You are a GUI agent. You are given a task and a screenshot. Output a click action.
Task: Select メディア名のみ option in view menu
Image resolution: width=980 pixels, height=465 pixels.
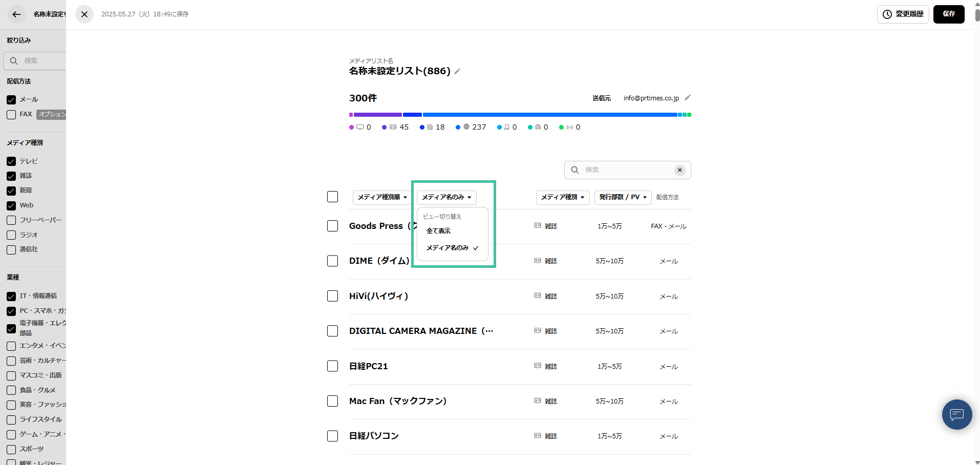pyautogui.click(x=448, y=248)
